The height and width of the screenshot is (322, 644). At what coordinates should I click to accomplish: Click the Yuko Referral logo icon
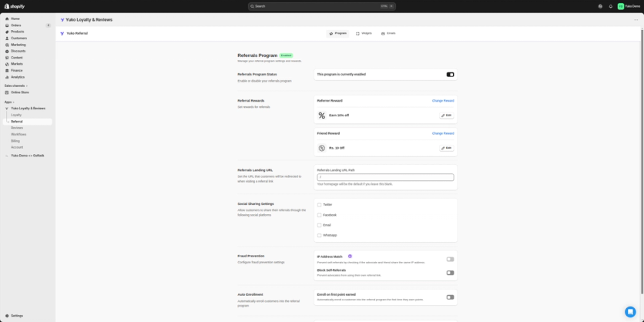point(62,33)
